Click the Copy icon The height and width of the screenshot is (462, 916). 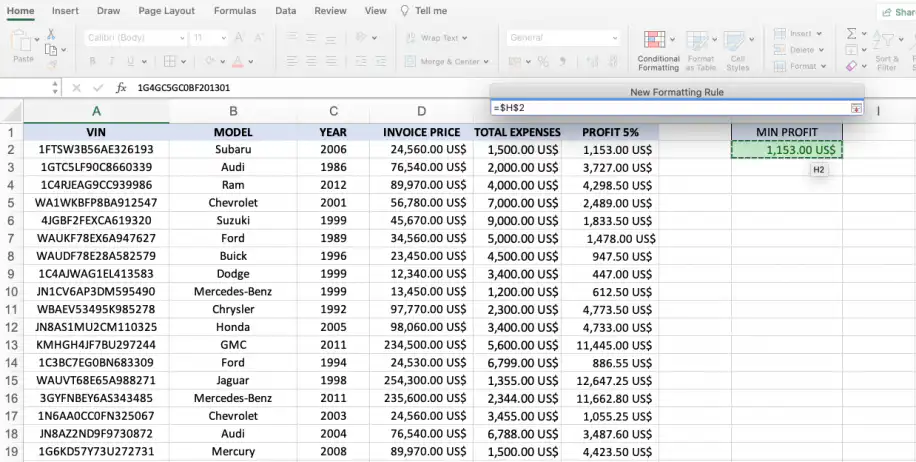coord(51,50)
